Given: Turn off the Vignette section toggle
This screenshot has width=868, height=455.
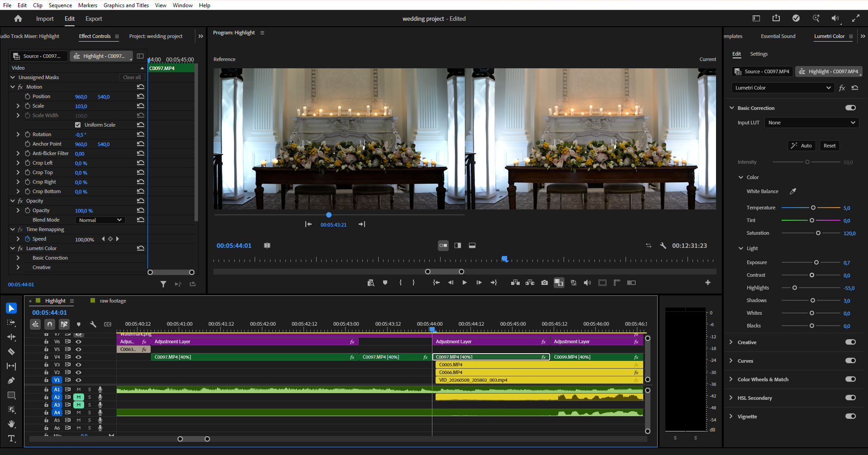Looking at the screenshot, I should click(850, 416).
